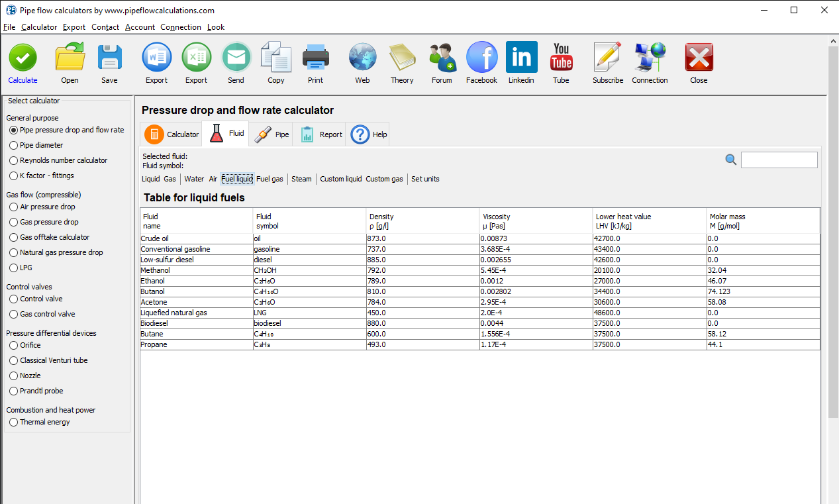Open a file with the Open folder icon
This screenshot has height=504, width=839.
click(x=70, y=58)
